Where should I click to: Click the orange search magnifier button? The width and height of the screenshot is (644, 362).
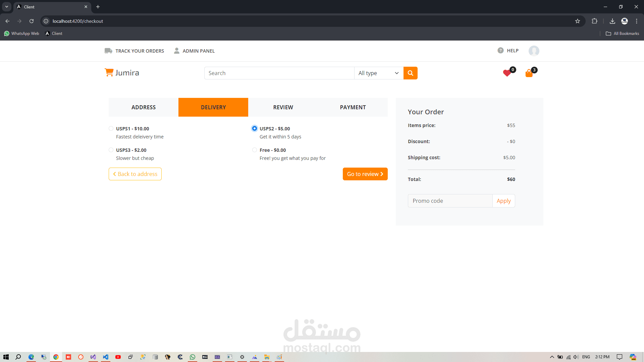(x=410, y=73)
